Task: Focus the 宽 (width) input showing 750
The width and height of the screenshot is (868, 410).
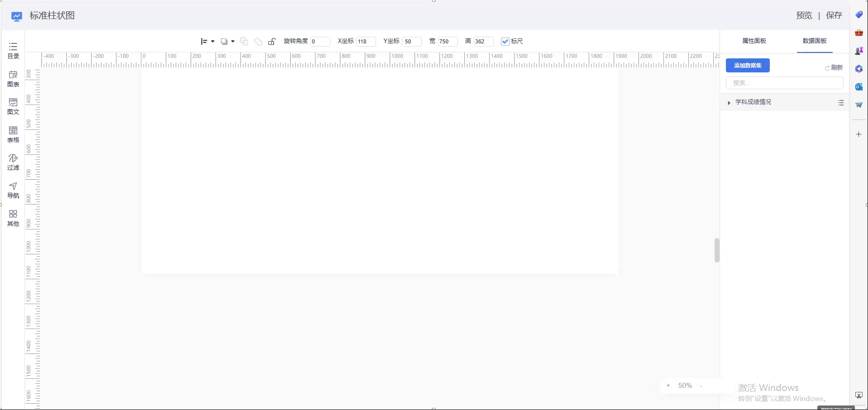Action: (448, 42)
